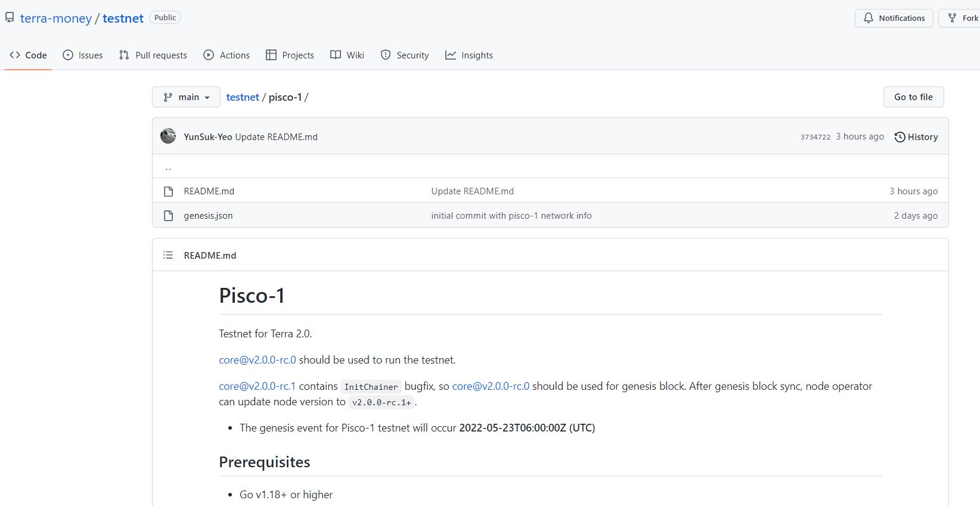Click the README.md header title
Viewport: 980px width, 506px height.
pyautogui.click(x=210, y=255)
